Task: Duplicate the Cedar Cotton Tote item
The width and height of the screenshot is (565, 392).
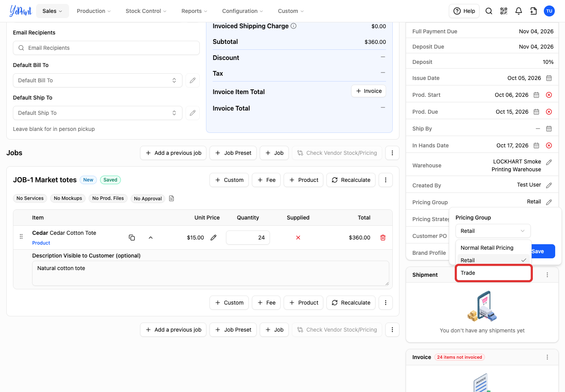Action: pos(132,238)
